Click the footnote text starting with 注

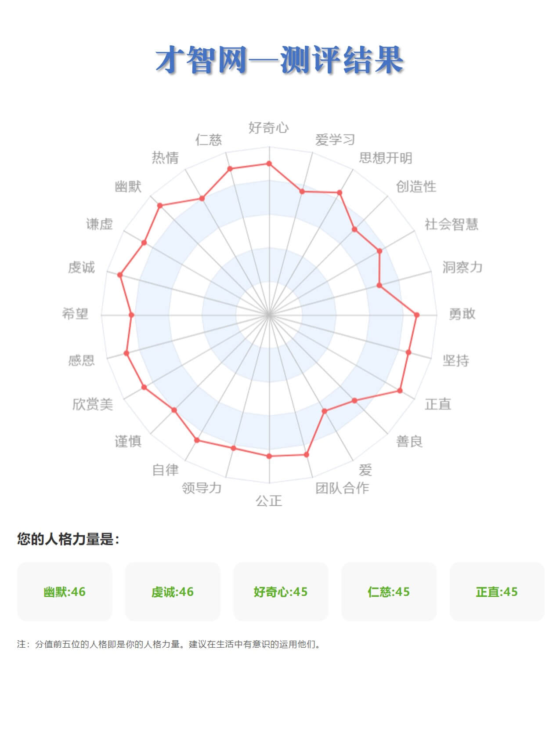[170, 644]
